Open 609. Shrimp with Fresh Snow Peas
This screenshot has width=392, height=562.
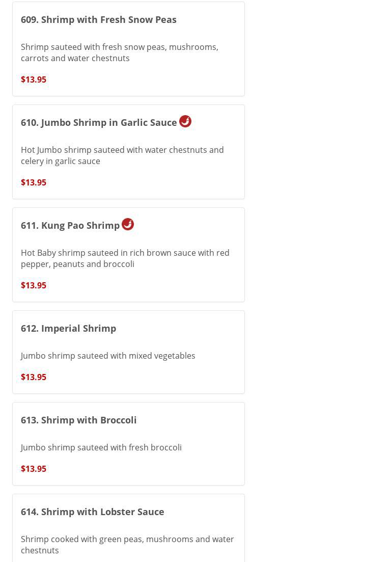(x=98, y=19)
